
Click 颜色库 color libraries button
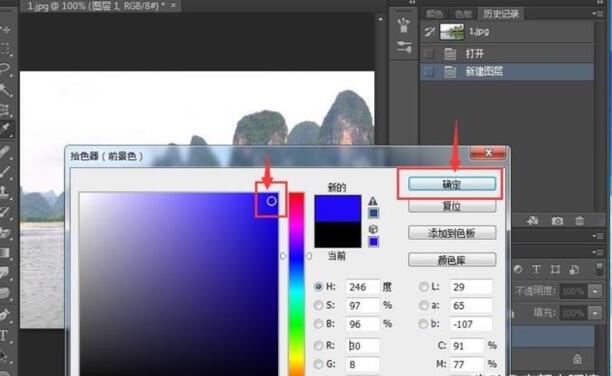[452, 260]
